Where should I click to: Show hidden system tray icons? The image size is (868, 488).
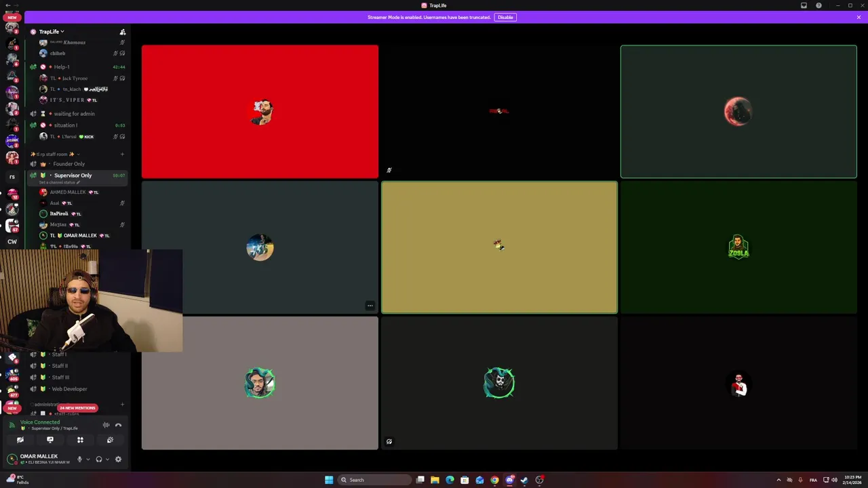point(778,480)
